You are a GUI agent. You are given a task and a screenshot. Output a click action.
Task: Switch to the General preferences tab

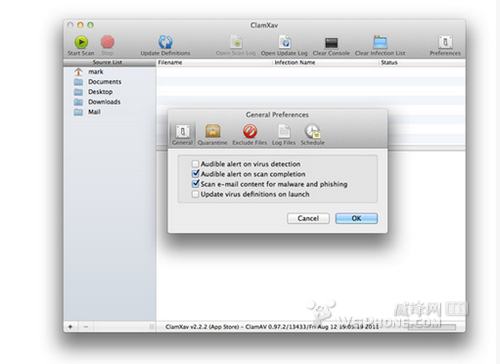click(x=182, y=134)
